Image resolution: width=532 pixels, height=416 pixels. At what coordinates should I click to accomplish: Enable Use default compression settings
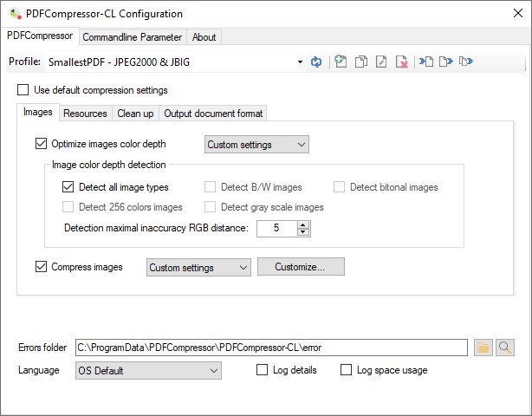(23, 90)
